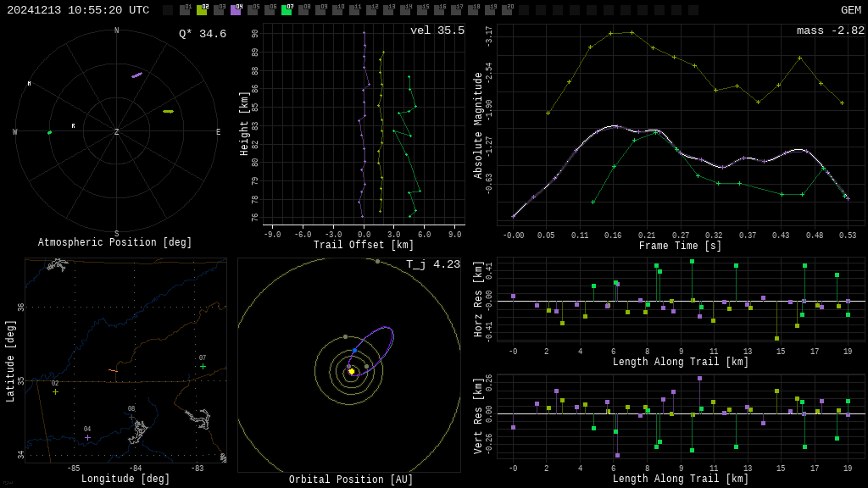Select the vel 35.5 readout

[x=437, y=30]
